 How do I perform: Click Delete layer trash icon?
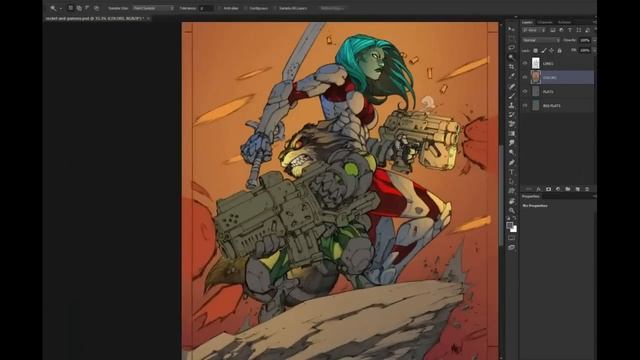click(587, 189)
